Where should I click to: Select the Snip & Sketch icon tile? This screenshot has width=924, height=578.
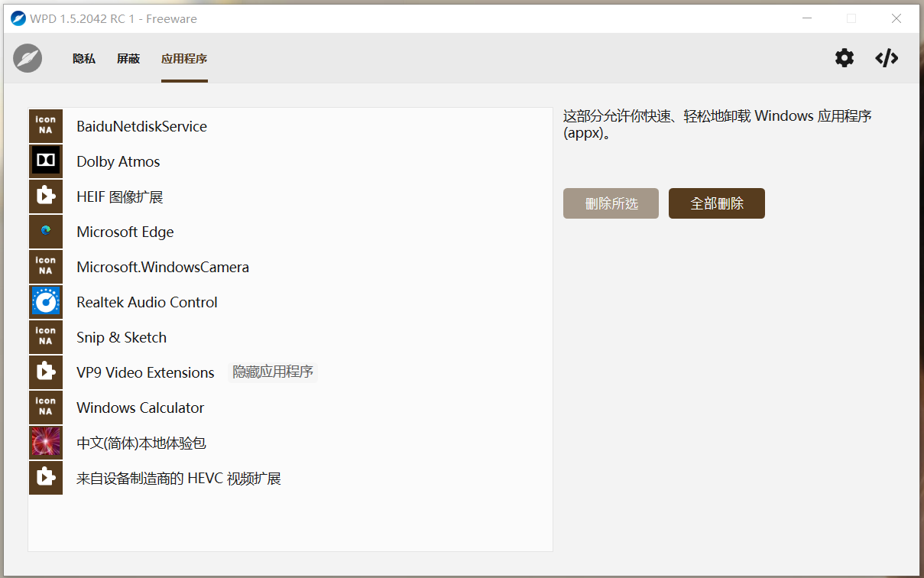[x=46, y=337]
